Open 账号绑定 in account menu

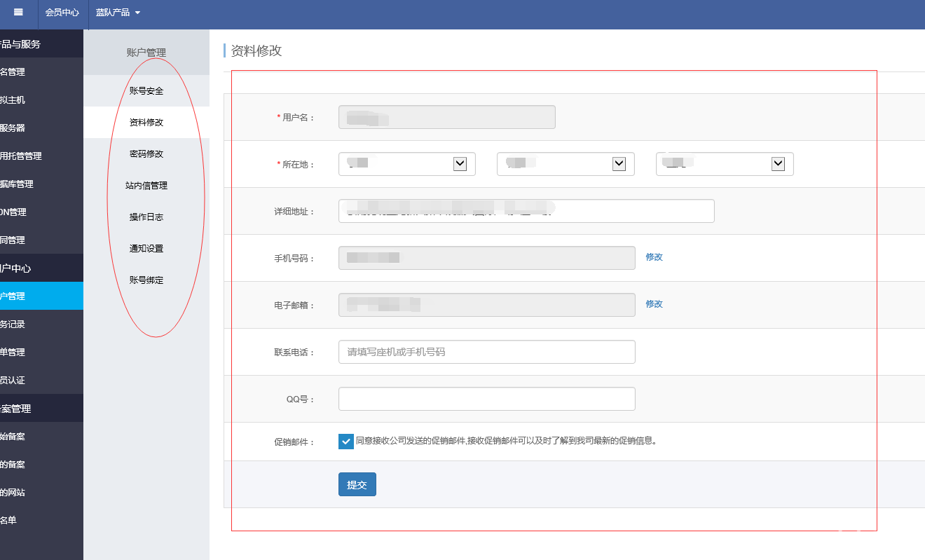point(146,280)
